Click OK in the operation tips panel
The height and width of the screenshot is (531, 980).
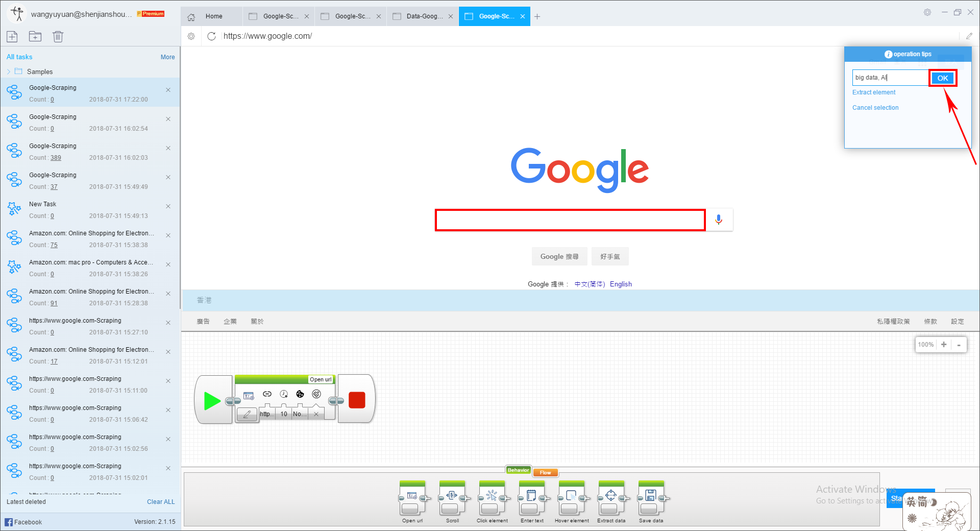click(942, 78)
